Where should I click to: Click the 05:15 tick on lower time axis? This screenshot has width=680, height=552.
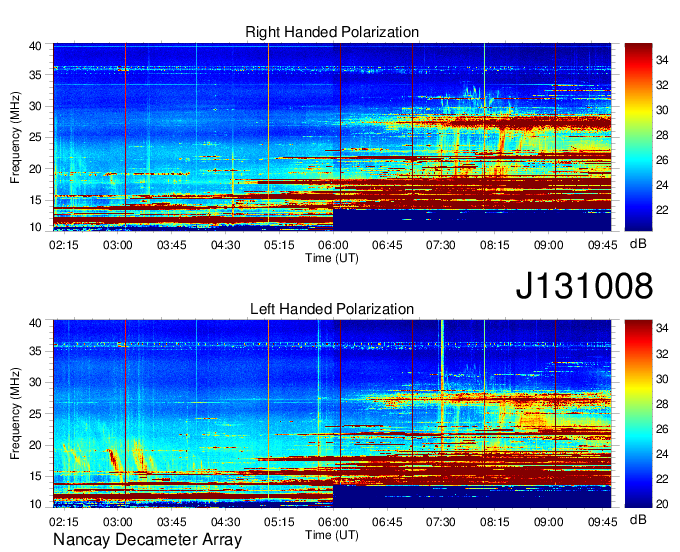(x=279, y=522)
